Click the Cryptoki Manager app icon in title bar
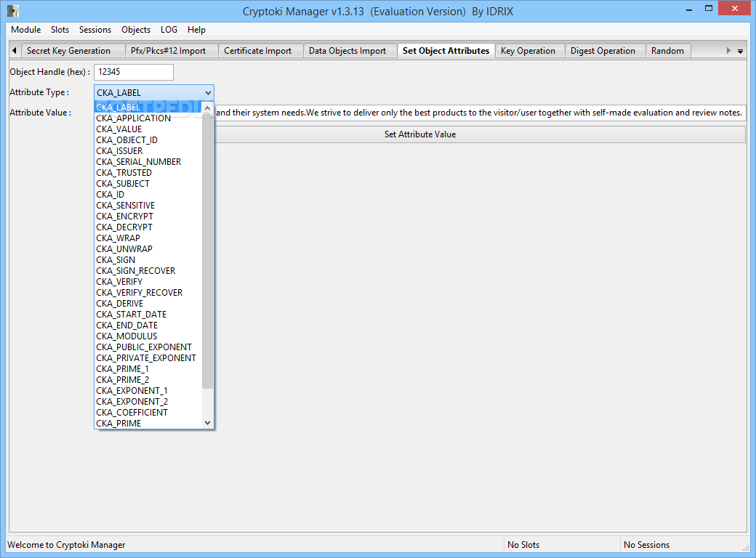The width and height of the screenshot is (756, 558). click(13, 11)
